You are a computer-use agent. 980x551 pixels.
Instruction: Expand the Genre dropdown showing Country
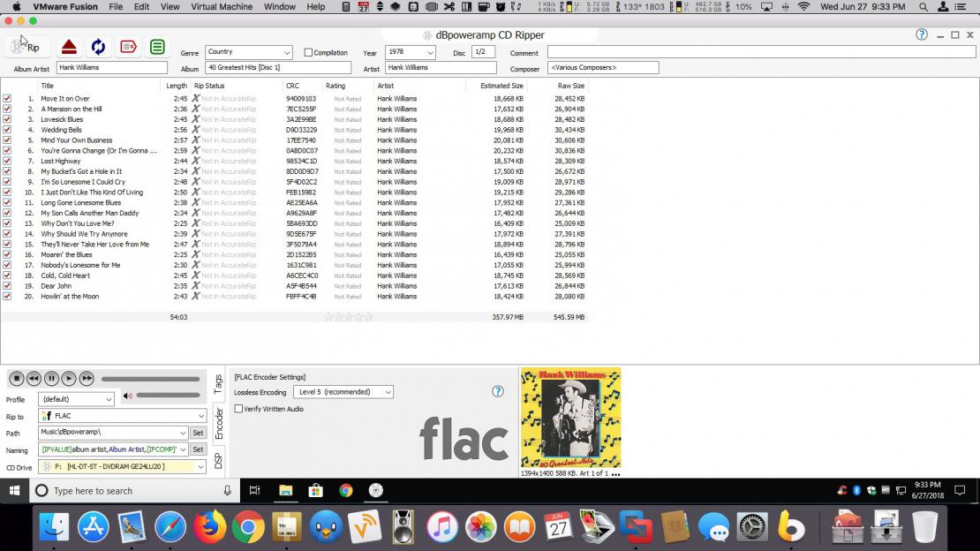click(x=286, y=53)
